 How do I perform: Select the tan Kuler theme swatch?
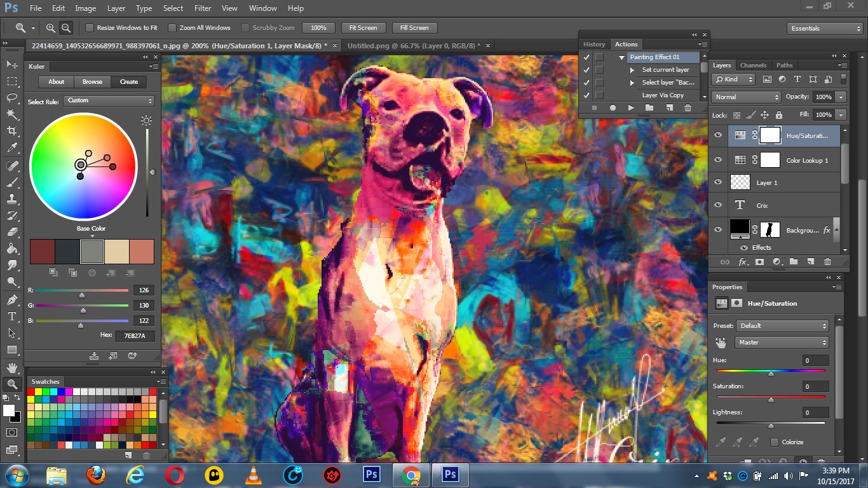pos(117,252)
